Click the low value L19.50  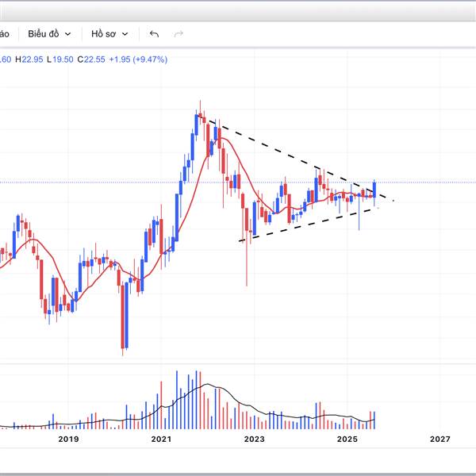tap(59, 59)
